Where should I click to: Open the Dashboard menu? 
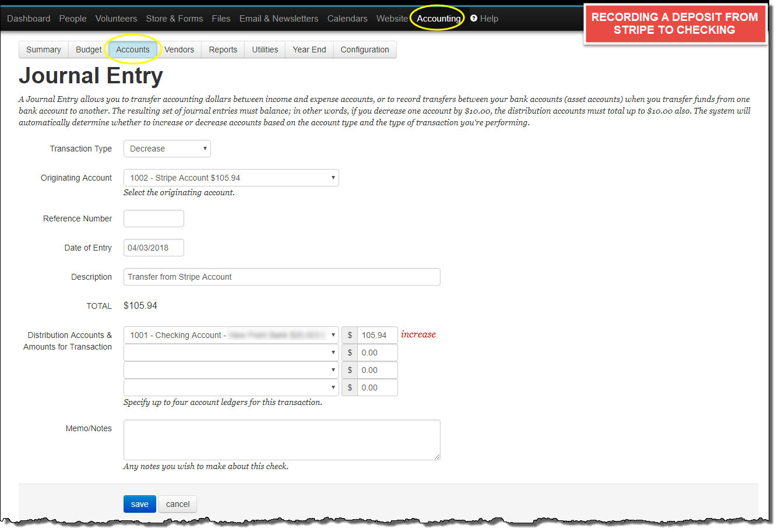pos(29,19)
